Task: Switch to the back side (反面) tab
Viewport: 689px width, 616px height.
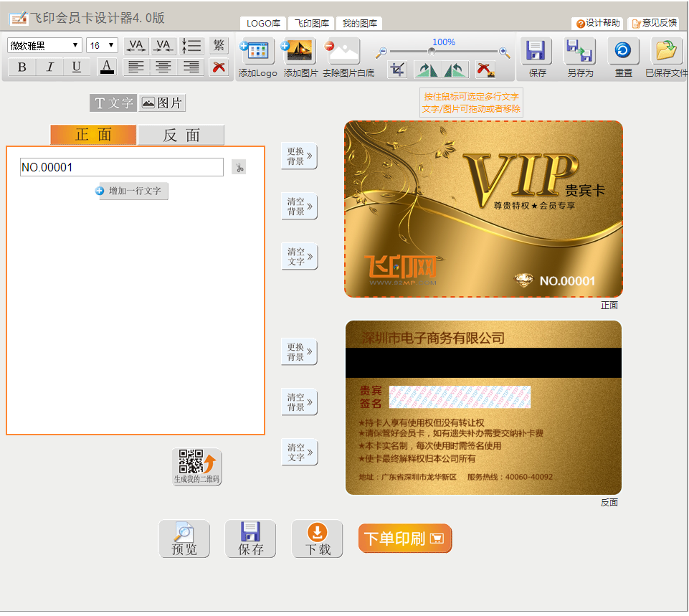Action: pyautogui.click(x=181, y=135)
